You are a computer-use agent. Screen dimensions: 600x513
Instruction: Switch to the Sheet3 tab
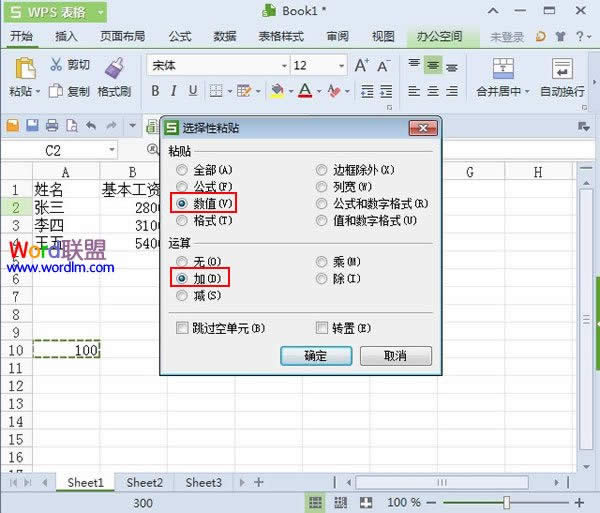pyautogui.click(x=203, y=483)
